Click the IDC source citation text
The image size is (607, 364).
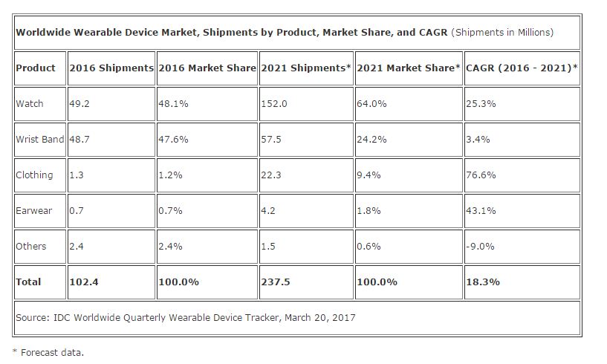click(x=186, y=317)
